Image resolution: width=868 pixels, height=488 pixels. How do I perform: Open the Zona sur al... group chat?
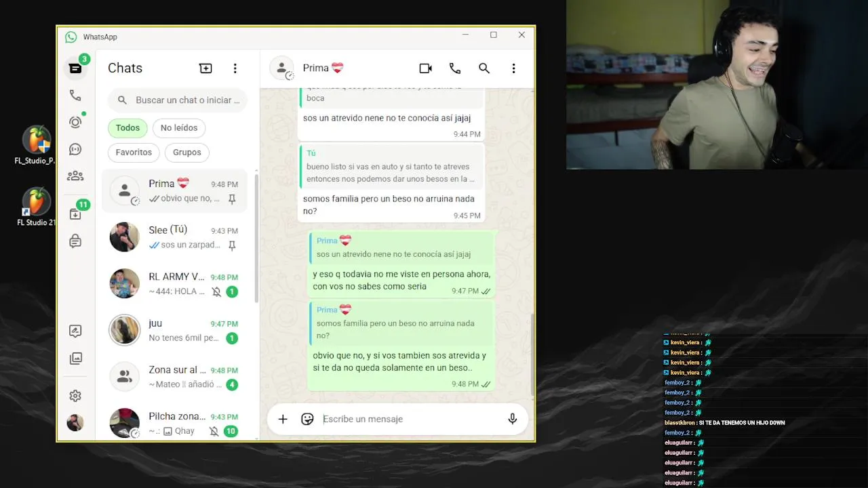coord(175,377)
